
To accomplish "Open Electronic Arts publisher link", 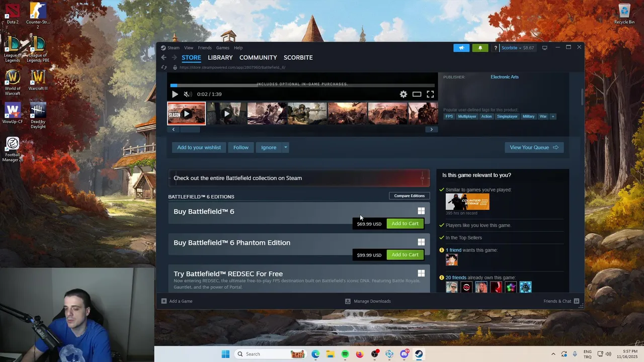I will tap(504, 77).
